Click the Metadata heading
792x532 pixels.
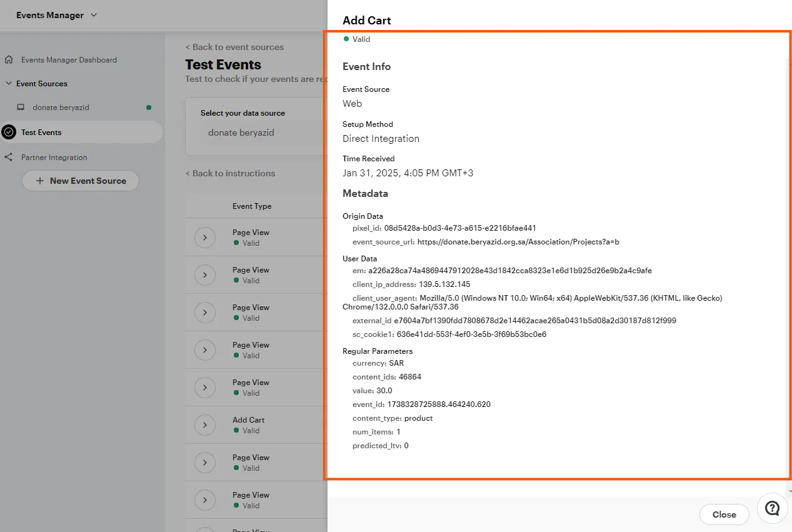pos(366,194)
